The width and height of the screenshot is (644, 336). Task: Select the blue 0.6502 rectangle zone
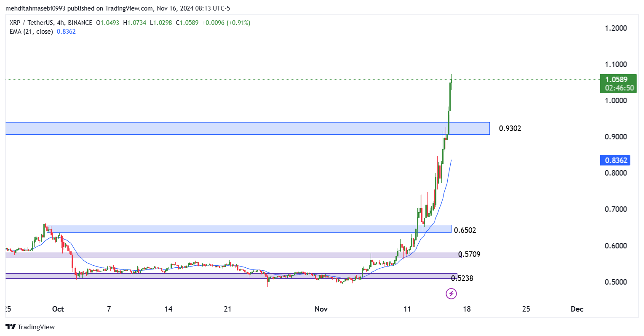[249, 229]
